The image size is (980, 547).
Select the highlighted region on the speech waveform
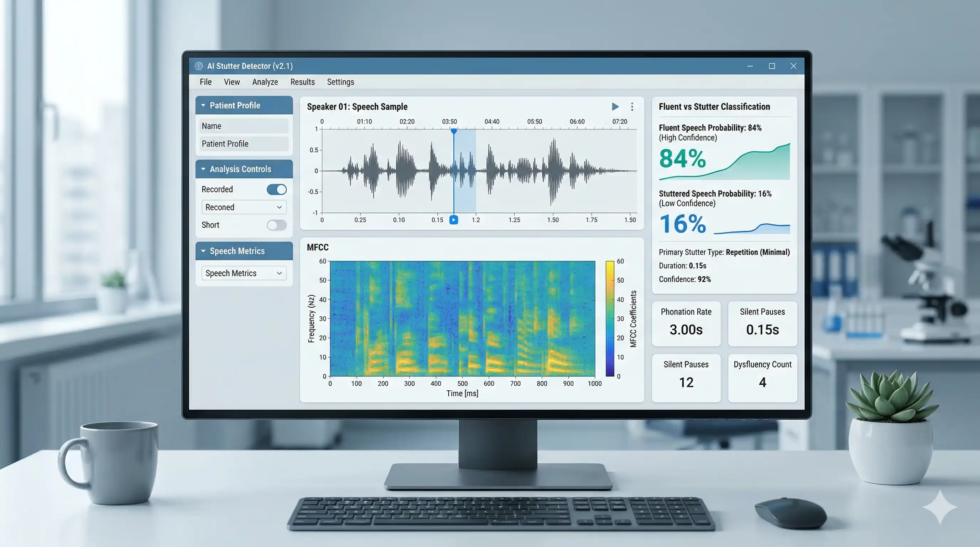point(465,171)
